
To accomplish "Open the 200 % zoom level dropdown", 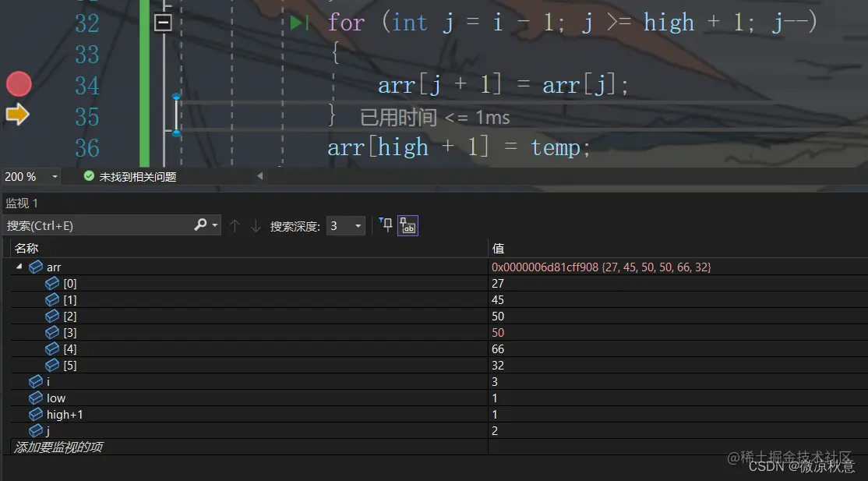I will [55, 177].
